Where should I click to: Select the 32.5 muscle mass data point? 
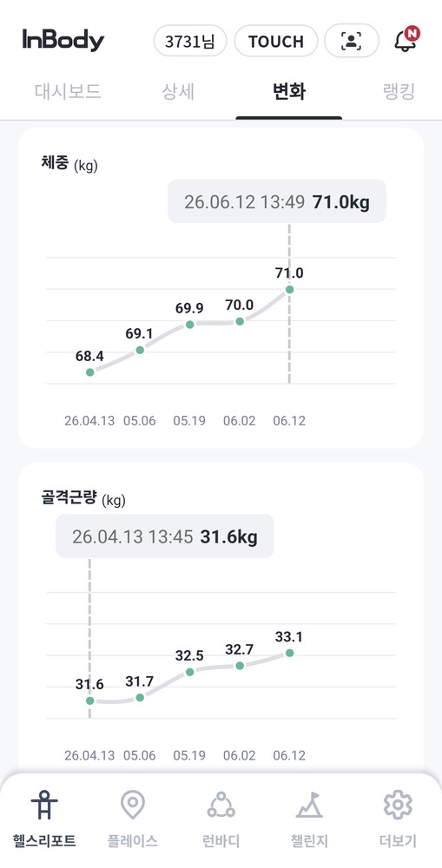tap(189, 672)
